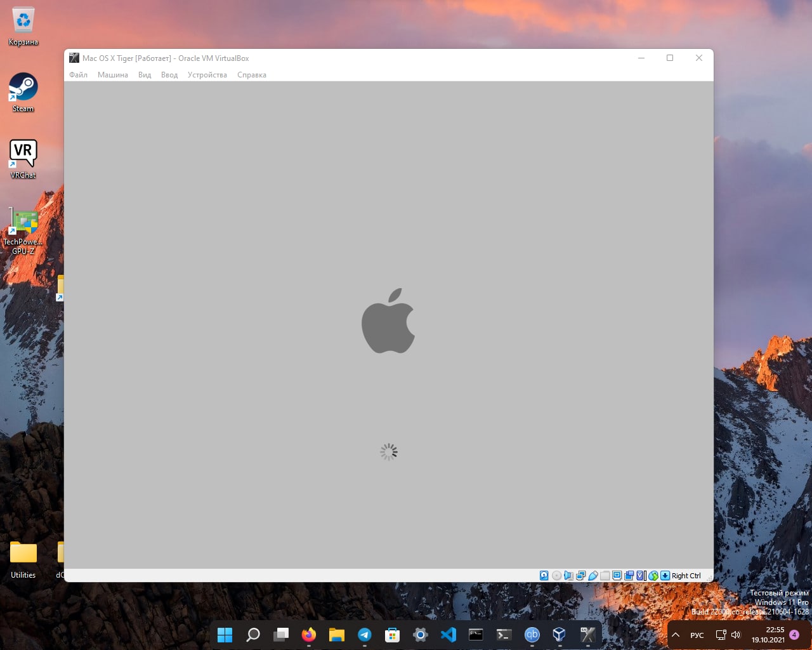The width and height of the screenshot is (812, 650).
Task: Open File Explorer from taskbar
Action: (337, 635)
